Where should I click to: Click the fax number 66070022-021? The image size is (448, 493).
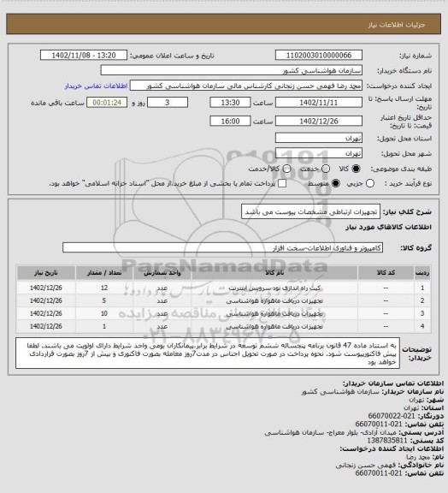point(392,416)
